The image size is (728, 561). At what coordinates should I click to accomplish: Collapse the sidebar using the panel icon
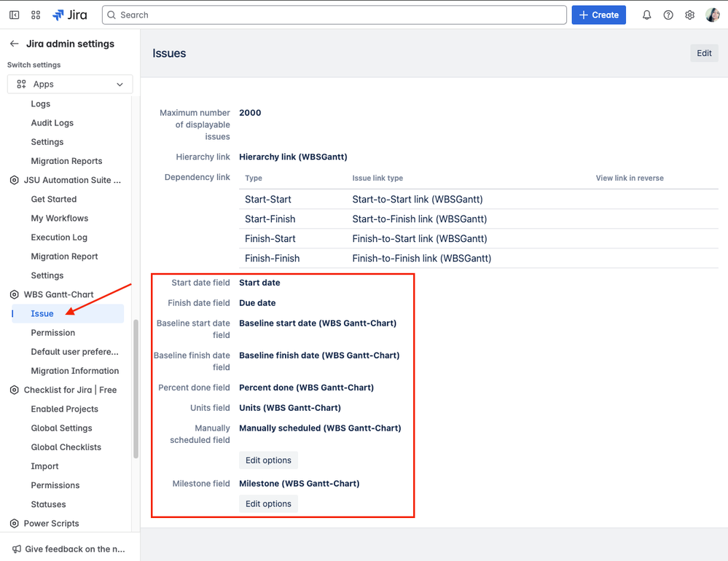pos(15,15)
